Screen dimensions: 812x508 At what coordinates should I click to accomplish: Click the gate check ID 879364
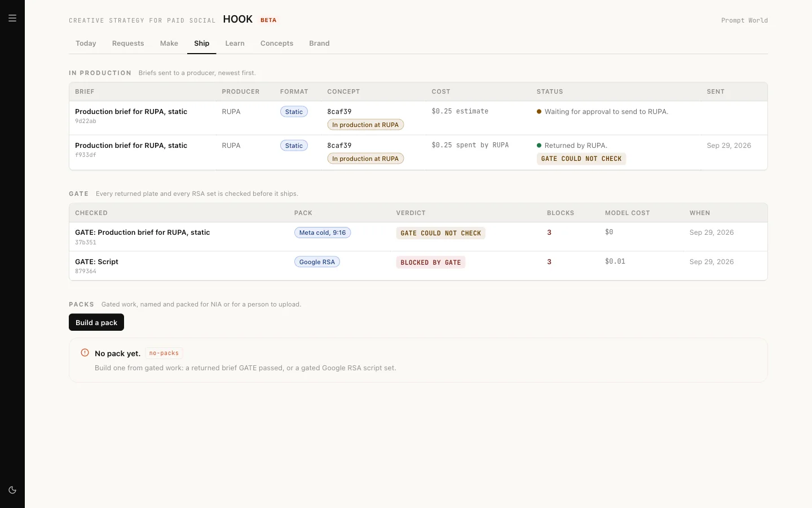[x=86, y=271]
